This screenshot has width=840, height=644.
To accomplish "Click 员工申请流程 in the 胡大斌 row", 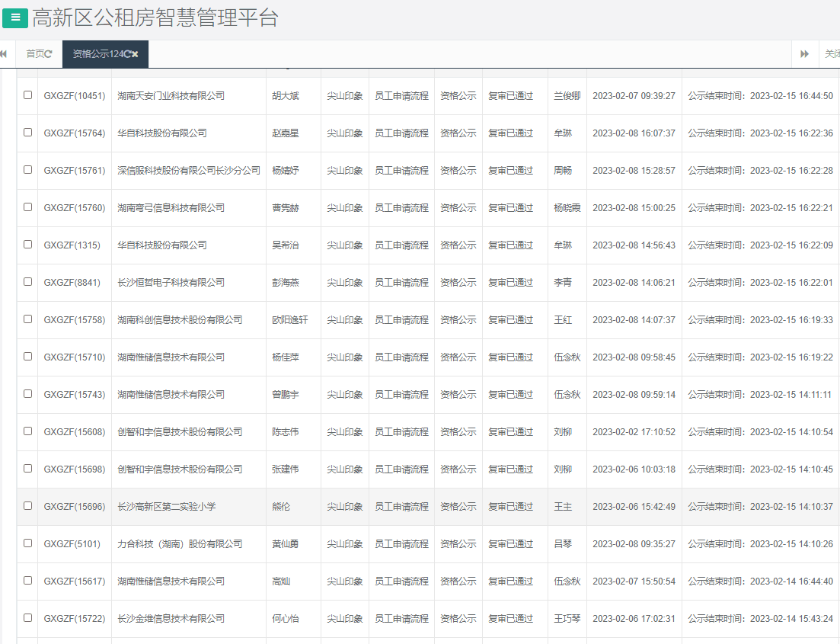I will coord(401,96).
